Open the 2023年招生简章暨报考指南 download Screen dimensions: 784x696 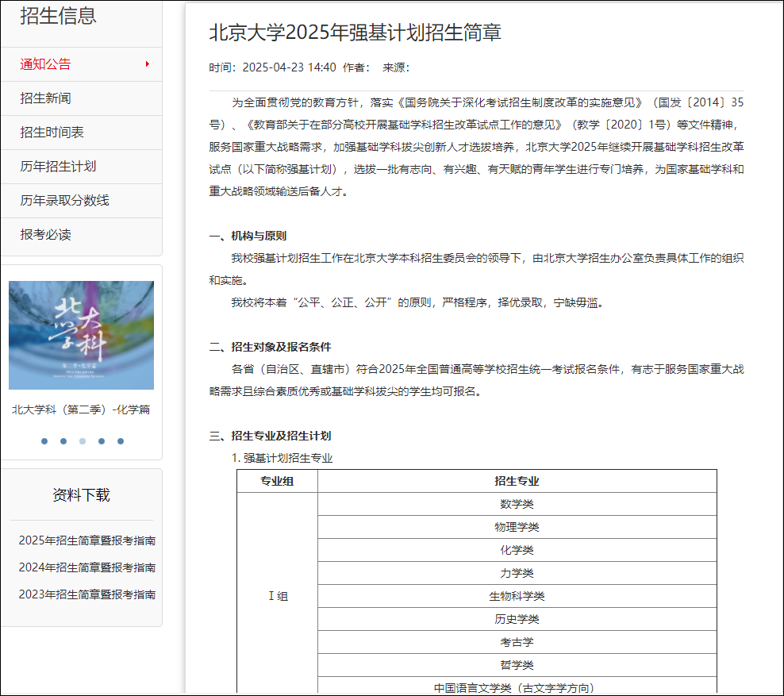point(86,594)
